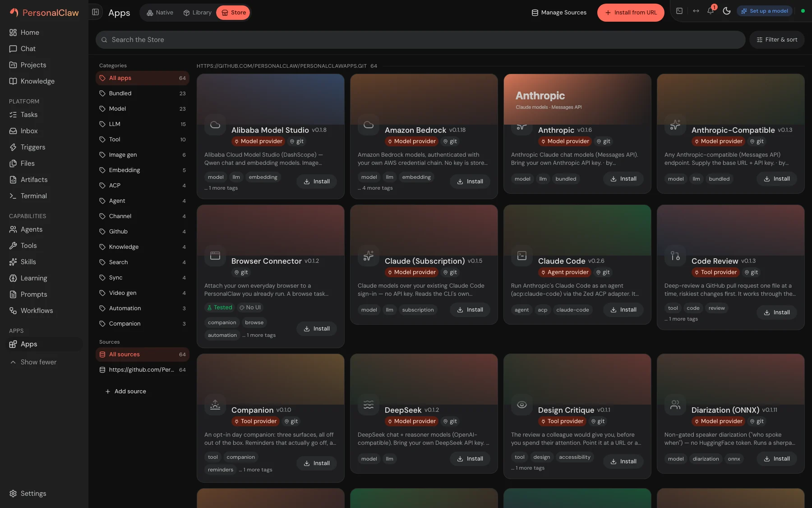The width and height of the screenshot is (812, 508).
Task: Collapse the sidebar panel icon
Action: pos(95,12)
